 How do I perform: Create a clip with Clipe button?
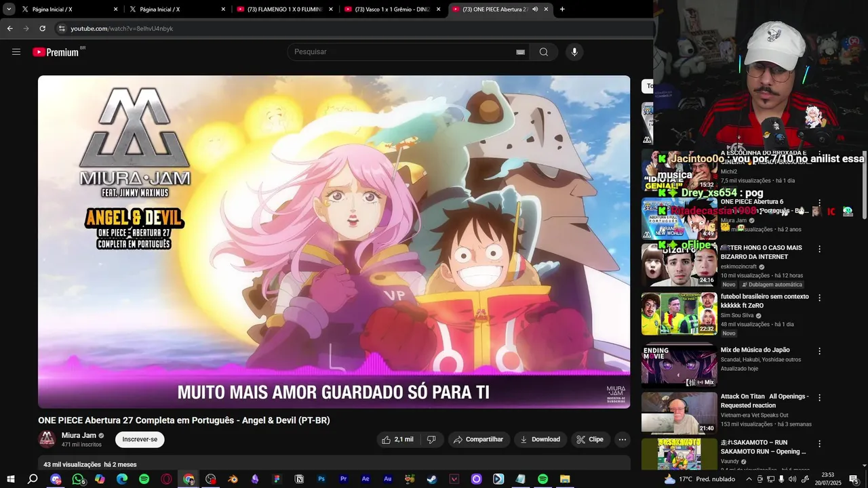click(x=590, y=439)
